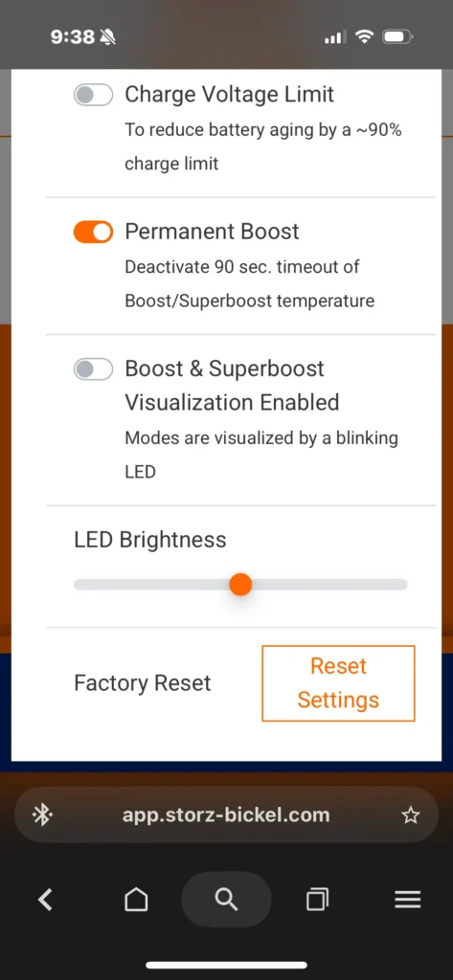Open the browser home page icon
Viewport: 453px width, 980px height.
136,900
